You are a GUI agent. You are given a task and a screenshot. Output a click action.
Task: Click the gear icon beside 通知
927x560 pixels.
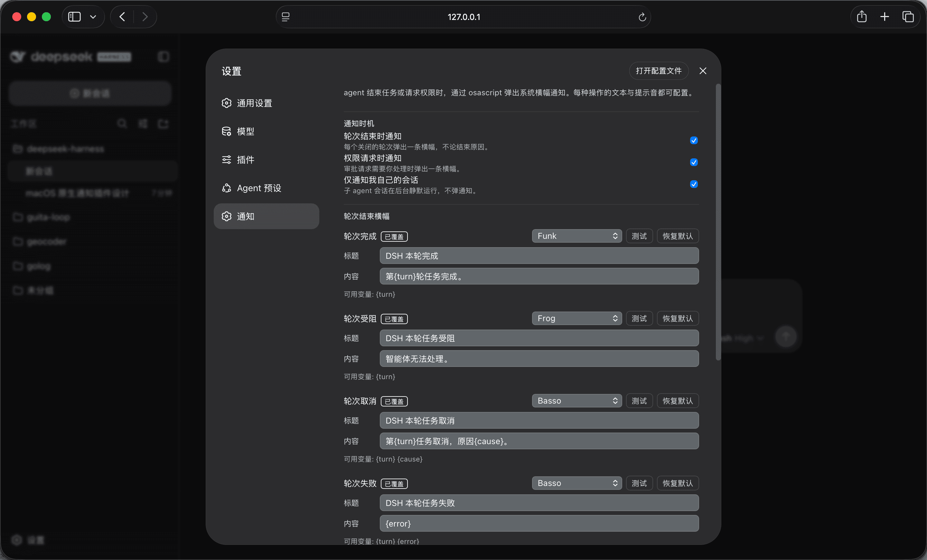coord(227,216)
